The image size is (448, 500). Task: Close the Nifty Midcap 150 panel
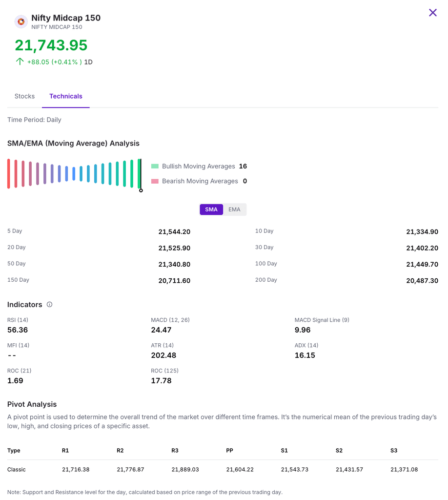tap(432, 13)
